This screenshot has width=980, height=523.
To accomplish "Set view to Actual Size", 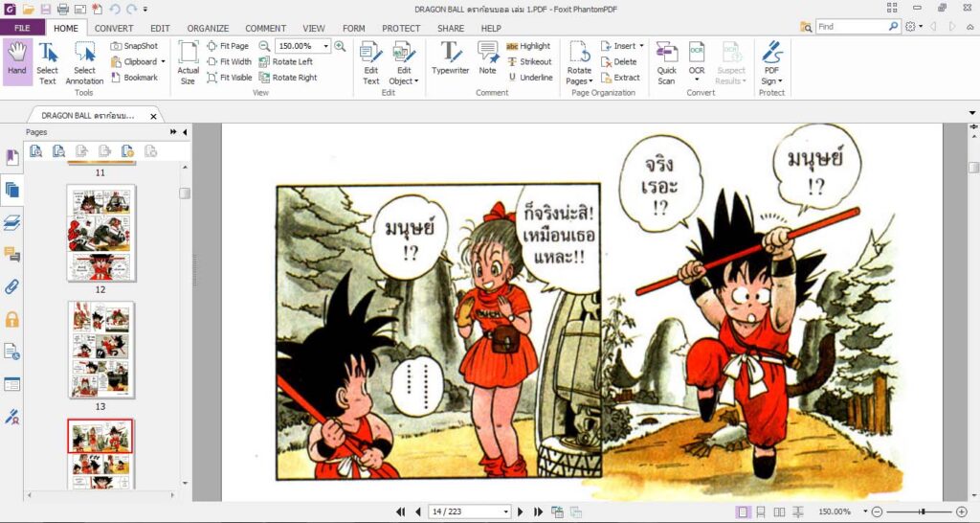I will pos(189,63).
